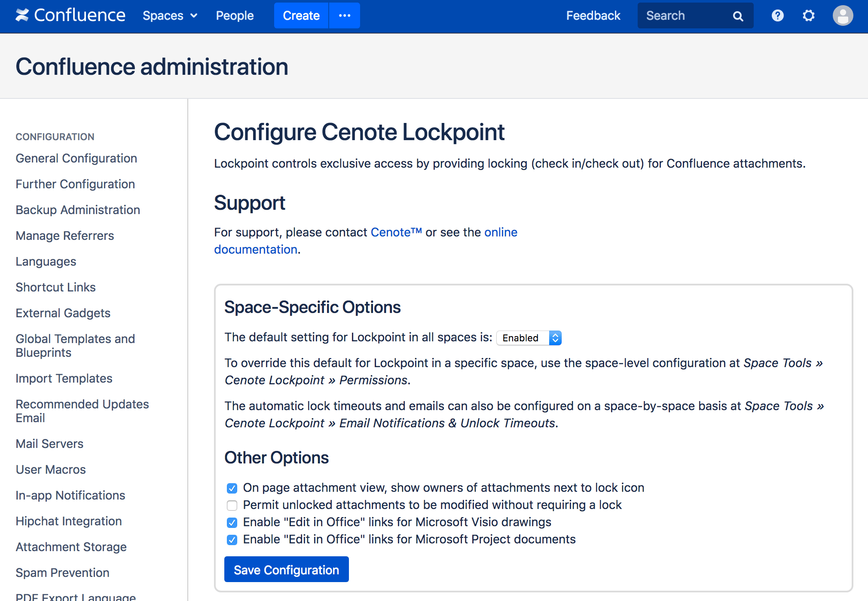868x601 pixels.
Task: Click the Other Options heading
Action: click(276, 458)
